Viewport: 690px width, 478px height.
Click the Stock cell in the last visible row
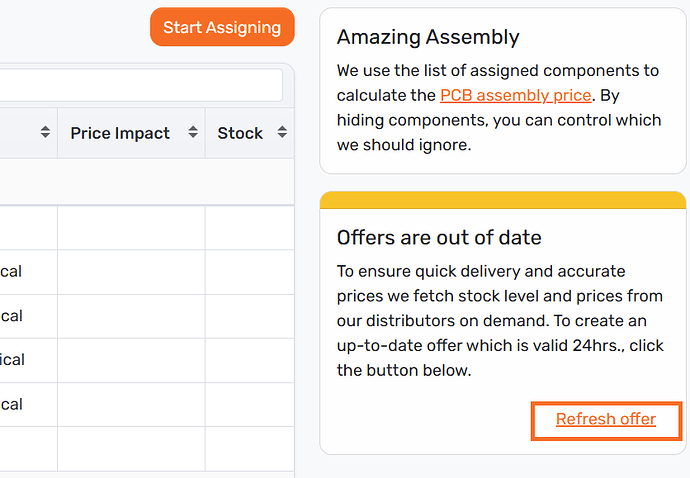point(249,448)
